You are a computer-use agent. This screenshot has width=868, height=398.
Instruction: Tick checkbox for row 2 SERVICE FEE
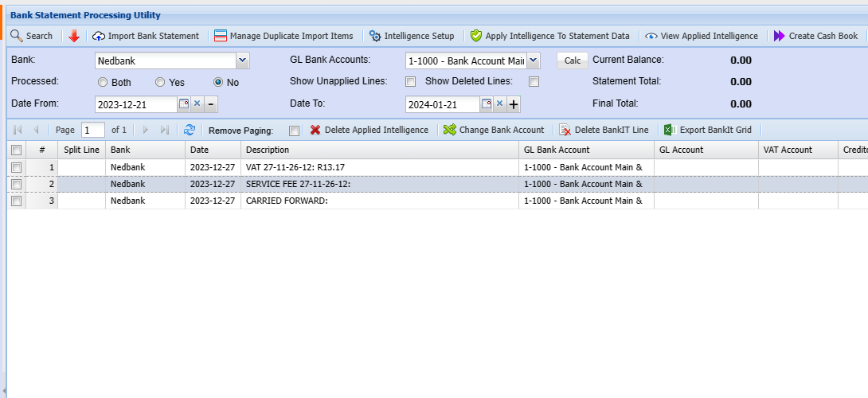click(17, 184)
